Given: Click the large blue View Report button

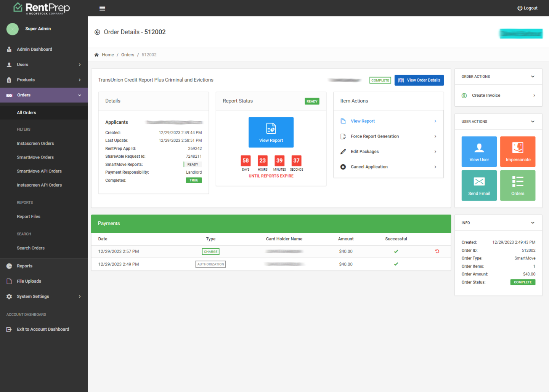Looking at the screenshot, I should tap(271, 132).
